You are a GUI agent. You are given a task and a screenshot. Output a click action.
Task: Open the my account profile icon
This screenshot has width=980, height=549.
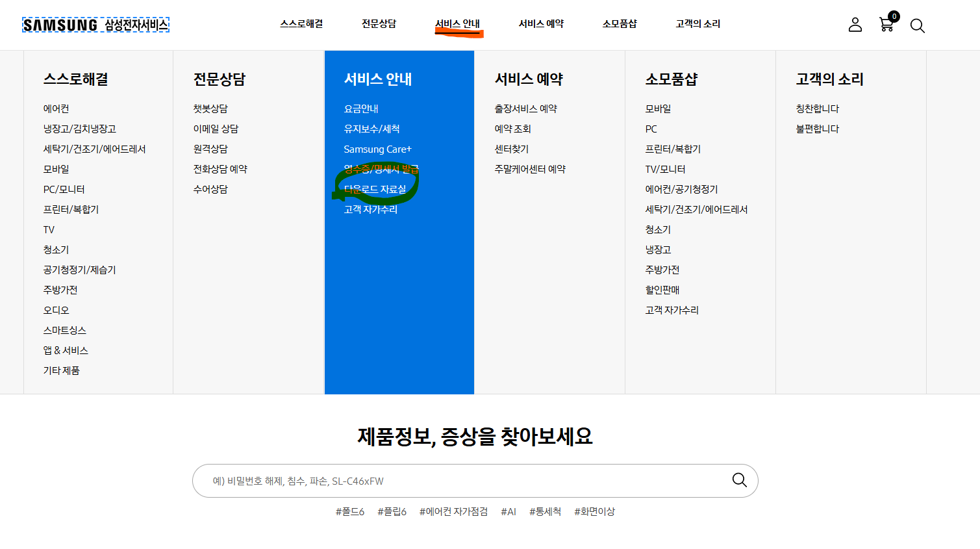tap(855, 25)
